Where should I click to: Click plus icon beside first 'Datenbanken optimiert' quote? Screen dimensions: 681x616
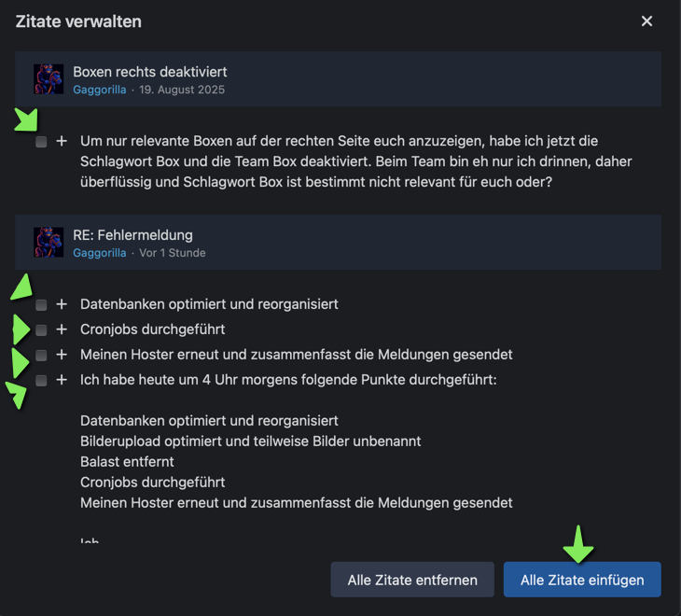coord(62,304)
